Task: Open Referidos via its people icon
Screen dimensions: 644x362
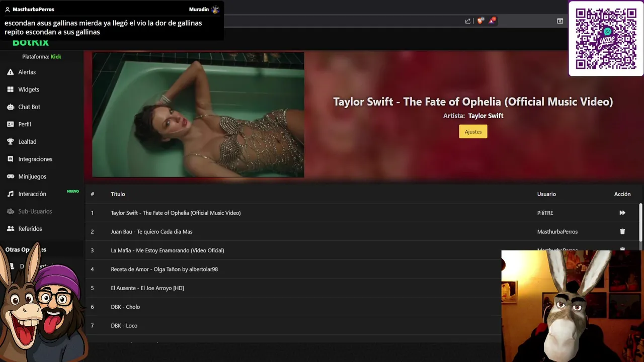Action: 10,229
